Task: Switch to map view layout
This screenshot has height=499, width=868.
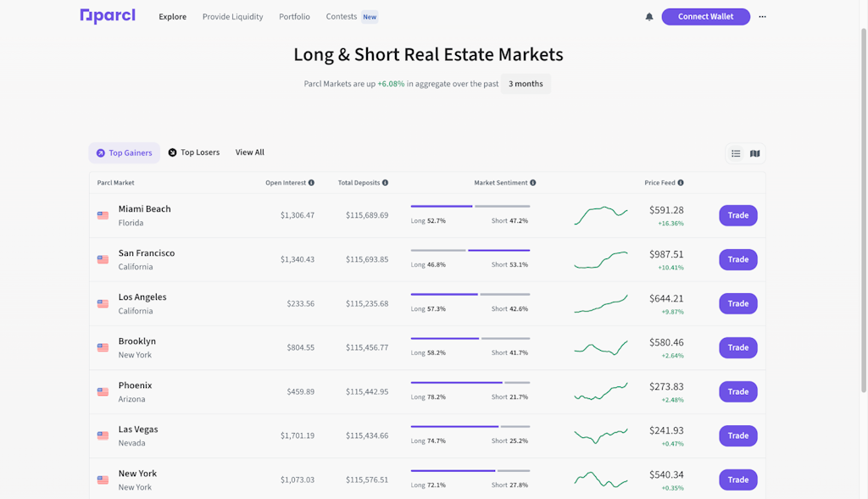Action: [755, 153]
